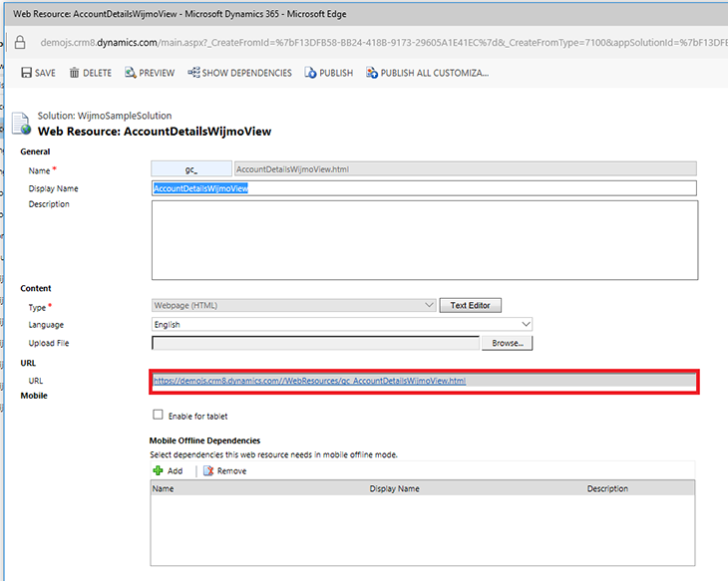Click the Name column header in dependencies grid
The width and height of the screenshot is (728, 581).
(163, 488)
